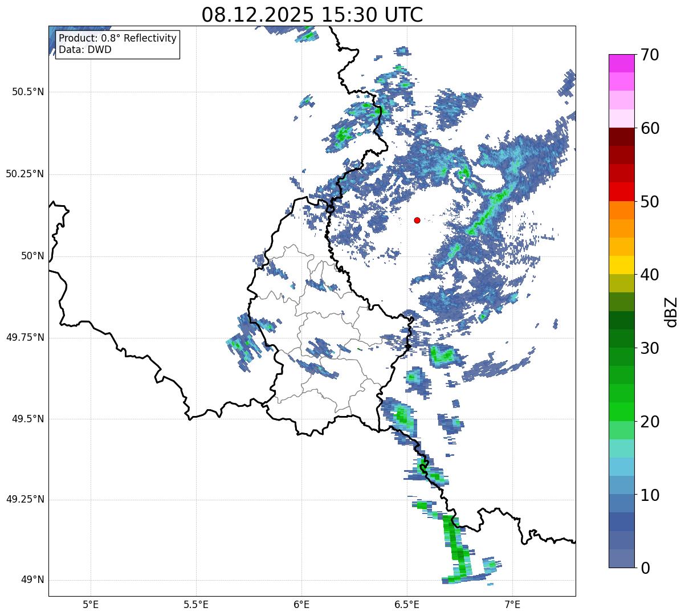Click the colorbar tick label 40

coord(650,275)
